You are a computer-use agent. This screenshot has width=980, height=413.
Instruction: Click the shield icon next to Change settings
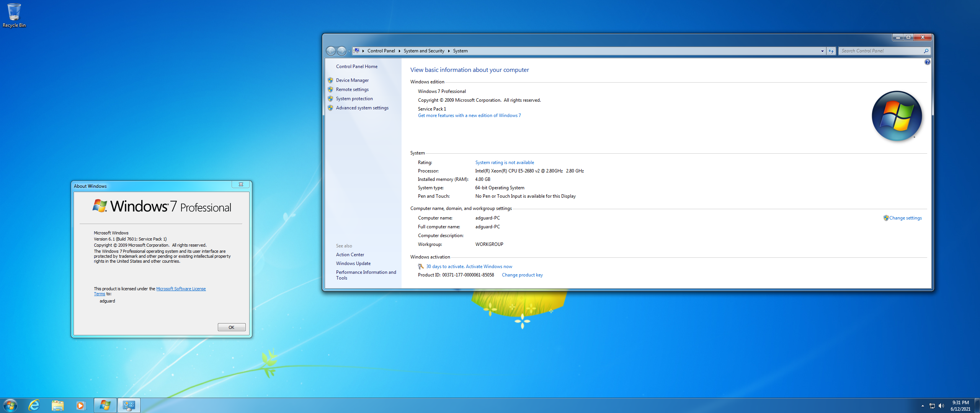[x=886, y=218]
